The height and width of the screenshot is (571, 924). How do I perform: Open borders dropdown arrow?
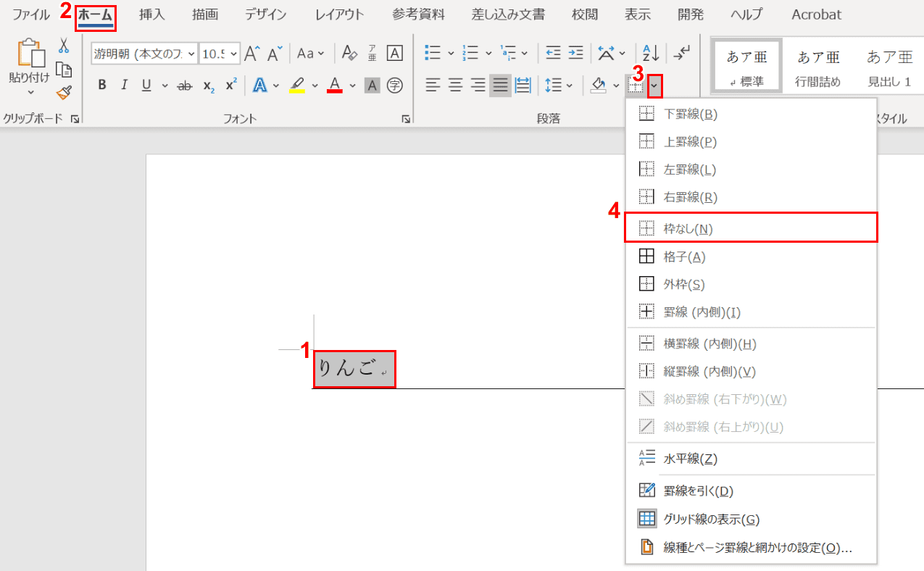[655, 86]
